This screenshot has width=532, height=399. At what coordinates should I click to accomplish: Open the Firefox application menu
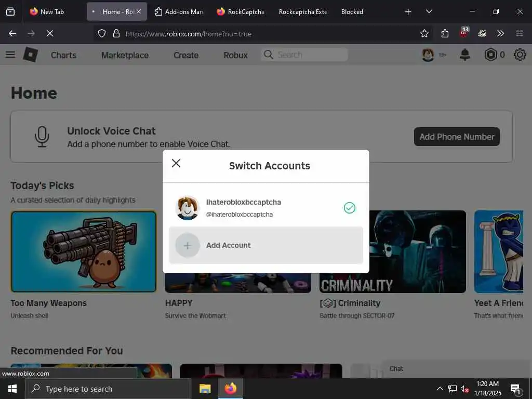520,33
